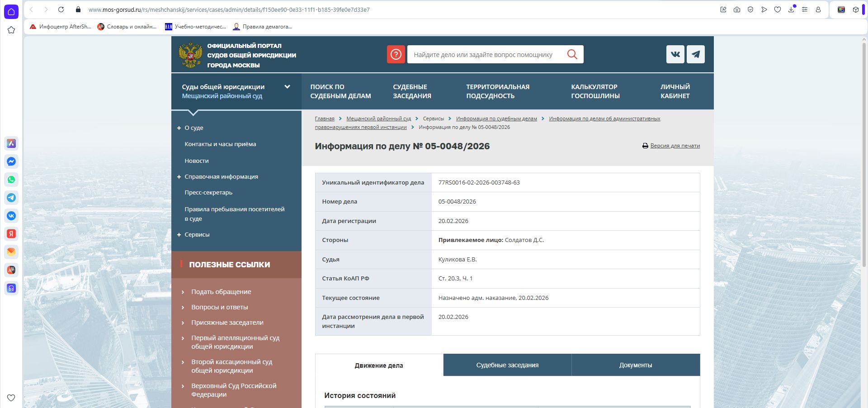Open 'Контакты и часы приёма' sidebar item
Screen dimensions: 868x408
point(220,144)
